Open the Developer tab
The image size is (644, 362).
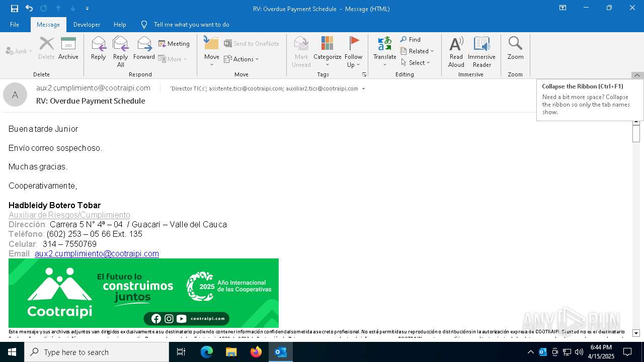tap(87, 25)
